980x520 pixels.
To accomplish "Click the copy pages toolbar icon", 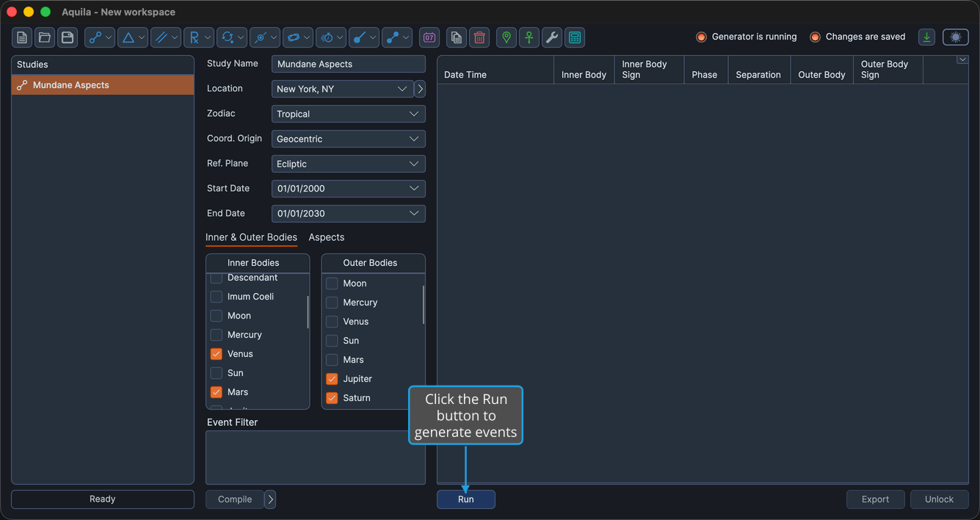I will point(457,37).
